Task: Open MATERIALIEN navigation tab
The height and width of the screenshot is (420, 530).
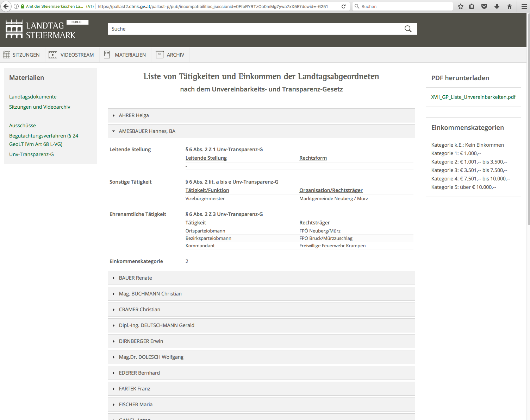Action: 125,55
